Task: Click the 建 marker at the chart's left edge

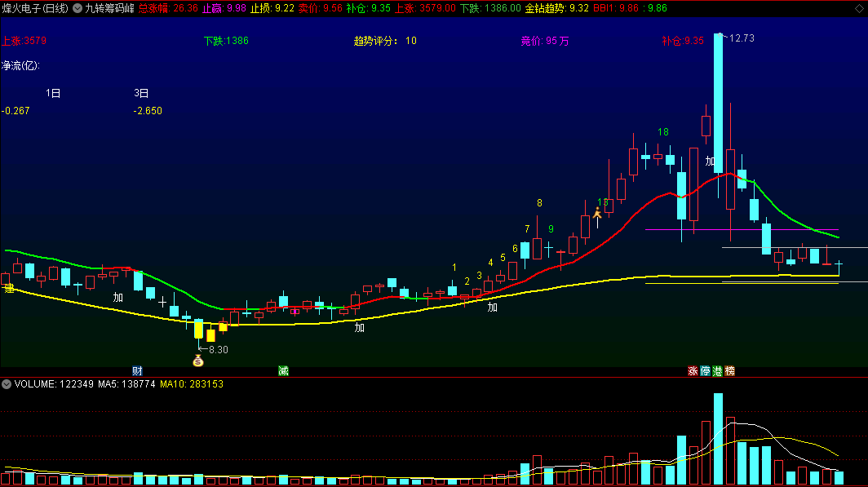Action: [9, 288]
